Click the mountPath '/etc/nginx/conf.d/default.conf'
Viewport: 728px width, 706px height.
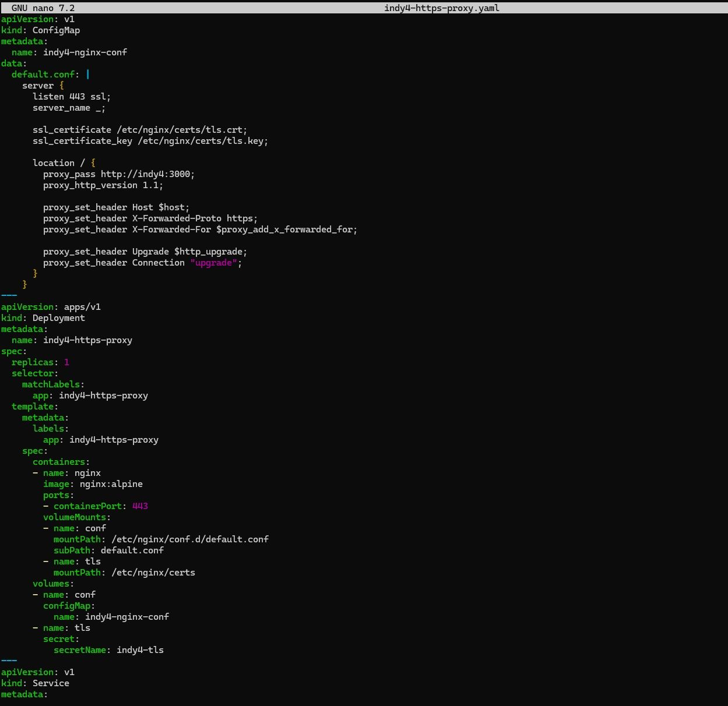pos(190,539)
